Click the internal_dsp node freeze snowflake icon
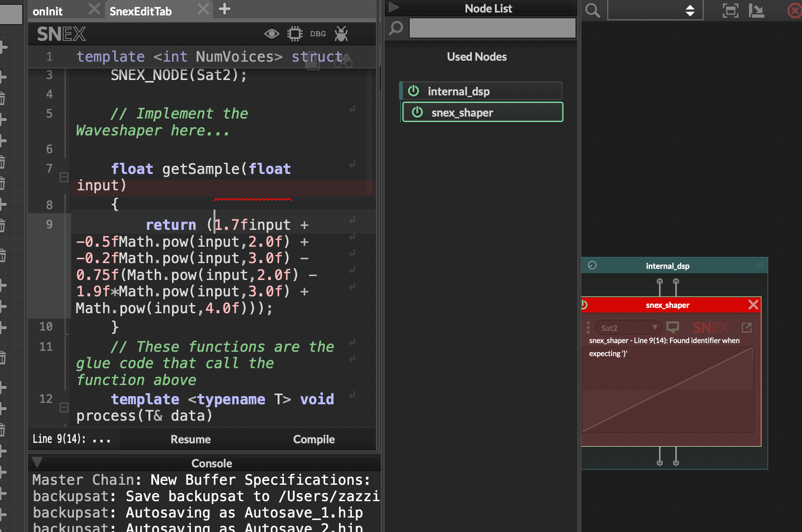 coord(760,266)
